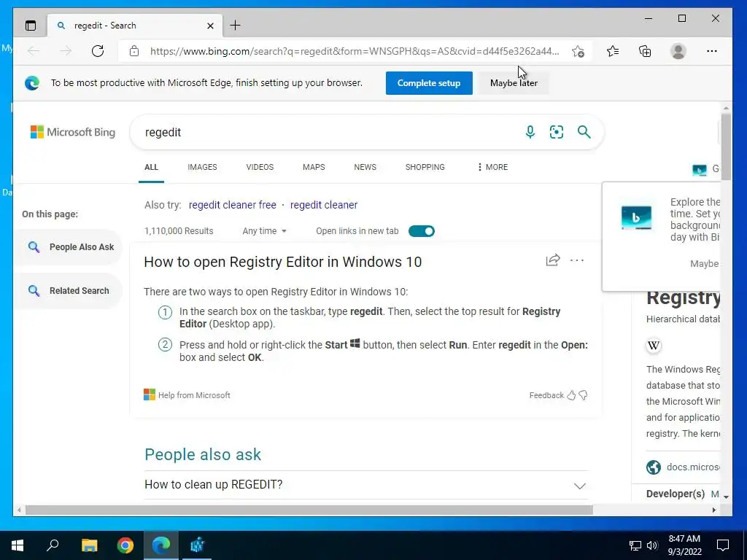Switch to the VIDEOS tab
This screenshot has height=560, width=747.
(260, 167)
